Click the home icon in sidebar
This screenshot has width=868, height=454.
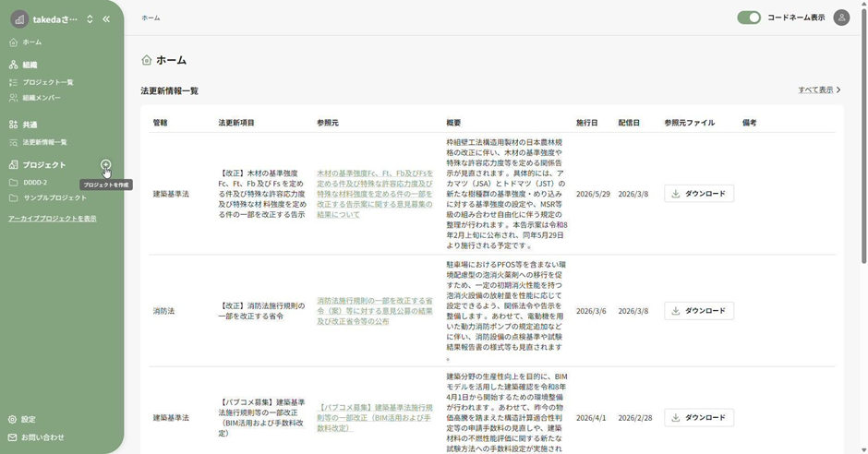click(x=14, y=42)
